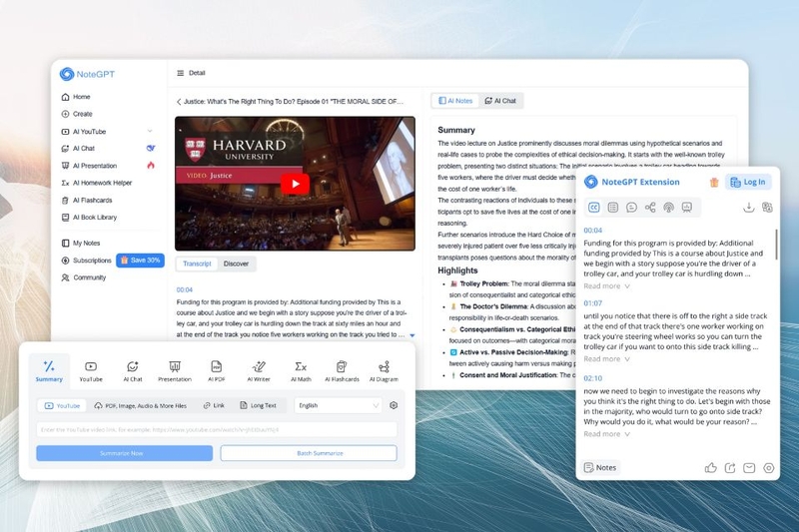This screenshot has height=532, width=799.
Task: Select the Summary tool
Action: (x=49, y=370)
